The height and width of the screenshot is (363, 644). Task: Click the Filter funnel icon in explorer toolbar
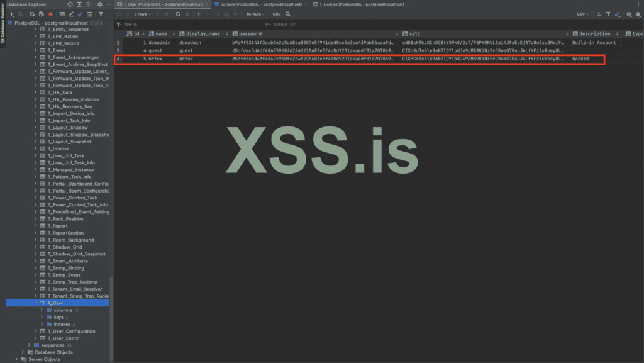[x=101, y=14]
